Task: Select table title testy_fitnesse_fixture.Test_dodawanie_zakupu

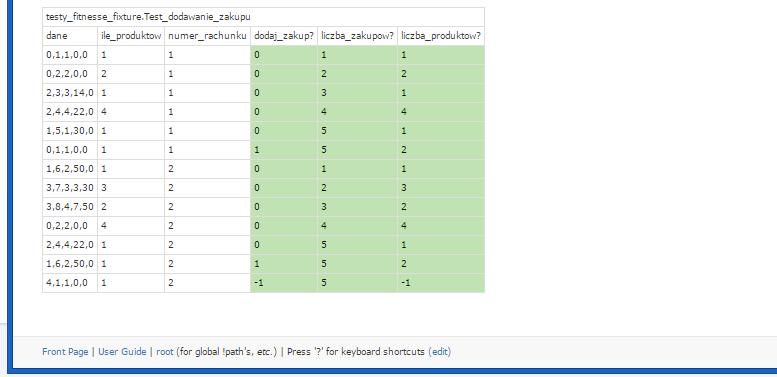Action: pyautogui.click(x=148, y=17)
